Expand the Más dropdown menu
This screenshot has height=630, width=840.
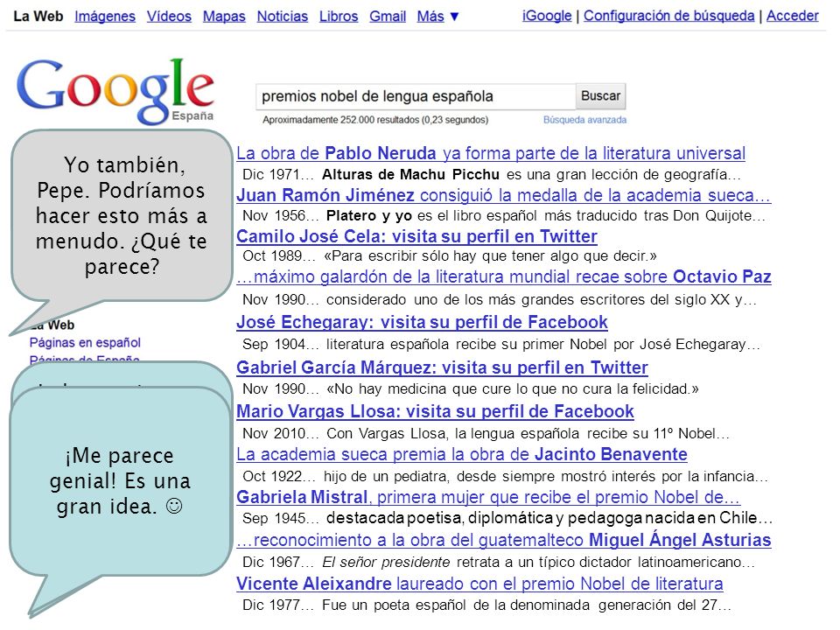[x=437, y=17]
